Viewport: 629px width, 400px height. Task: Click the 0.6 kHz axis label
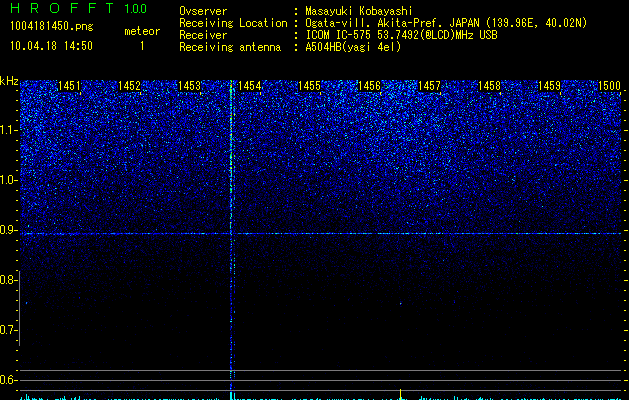point(8,380)
